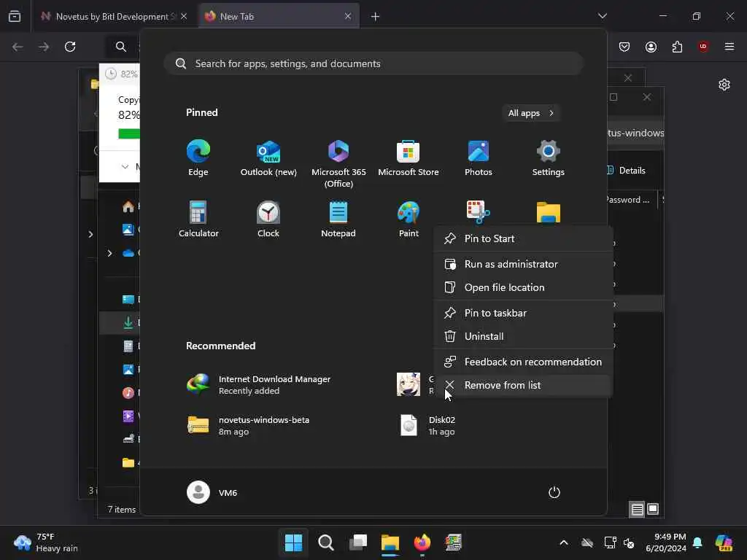Open the Firefox extensions puzzle icon
Image resolution: width=747 pixels, height=560 pixels.
point(677,47)
